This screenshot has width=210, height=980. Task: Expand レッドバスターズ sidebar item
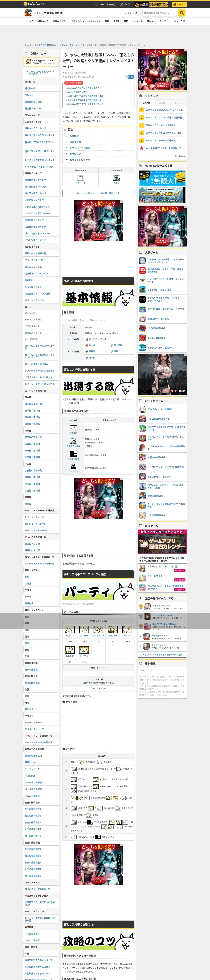click(41, 320)
